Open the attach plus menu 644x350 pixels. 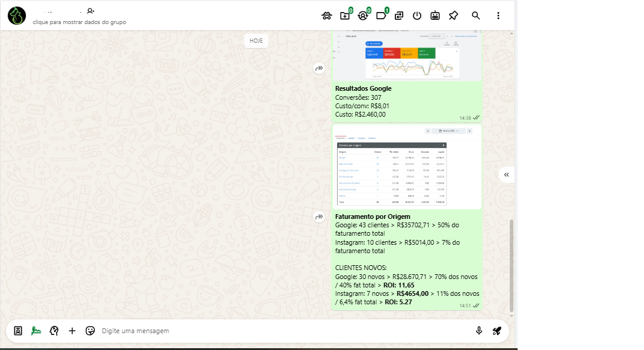72,330
